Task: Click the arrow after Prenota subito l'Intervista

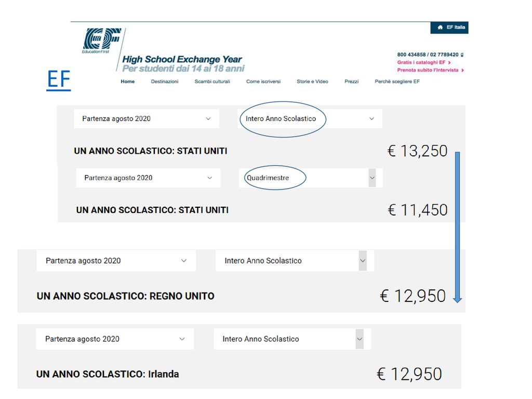Action: coord(462,70)
